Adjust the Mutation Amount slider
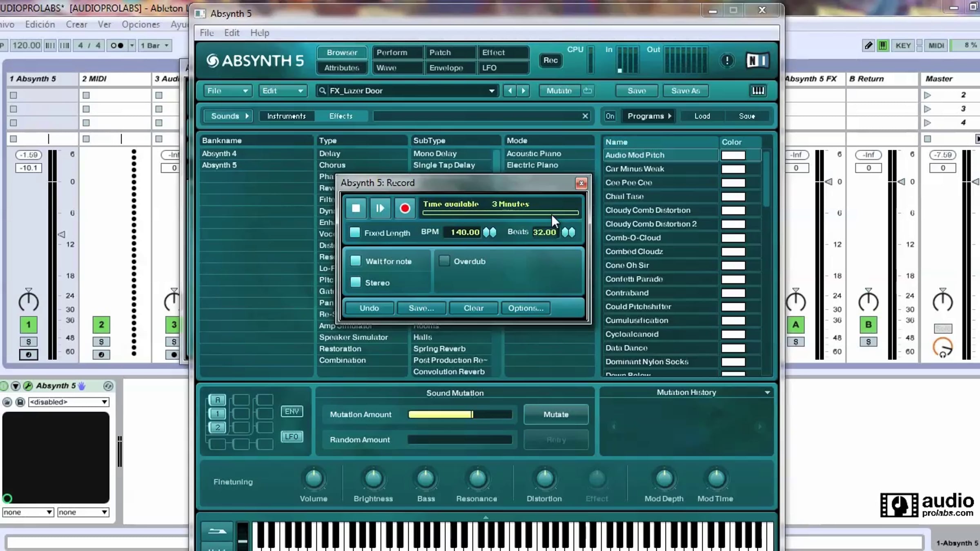 460,414
